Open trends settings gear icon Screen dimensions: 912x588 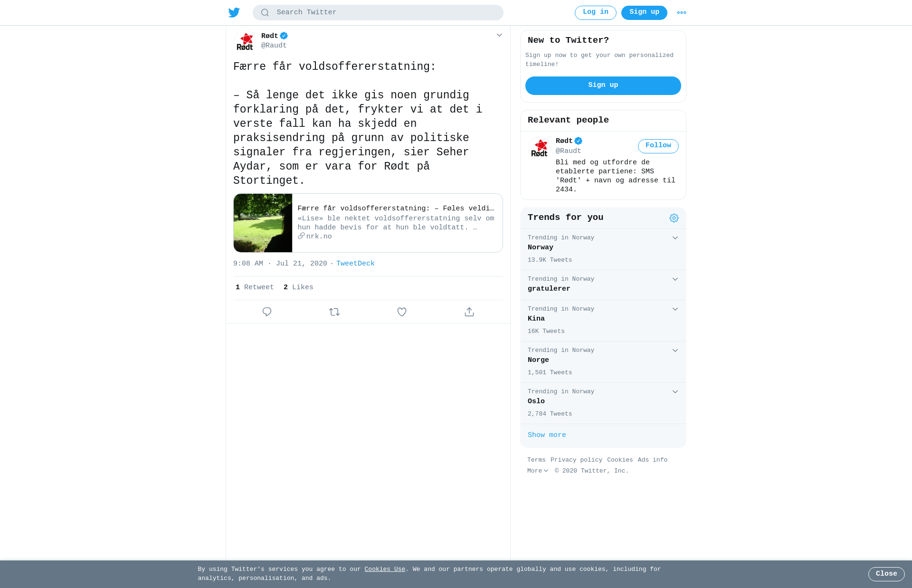point(674,218)
